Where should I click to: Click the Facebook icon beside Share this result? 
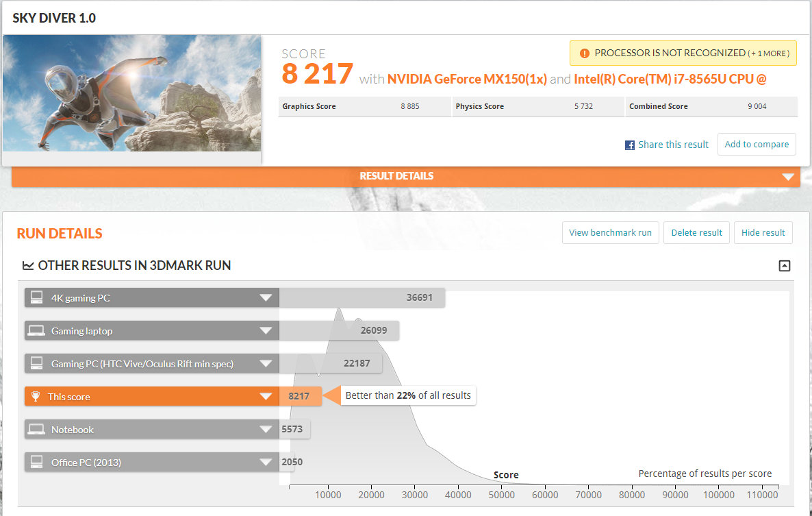[x=630, y=145]
